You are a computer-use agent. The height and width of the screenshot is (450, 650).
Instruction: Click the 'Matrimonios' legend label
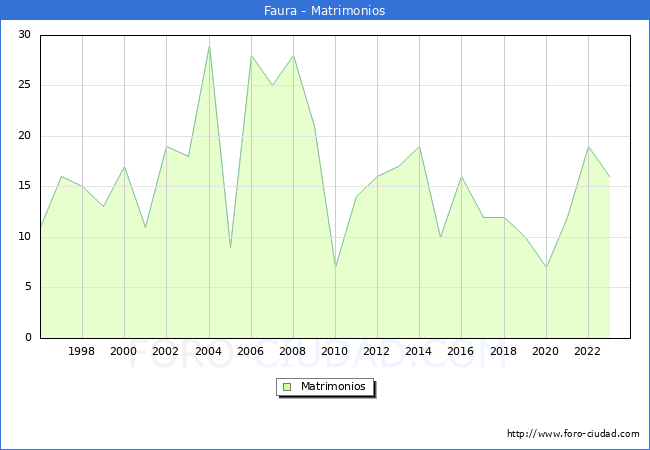[x=333, y=386]
